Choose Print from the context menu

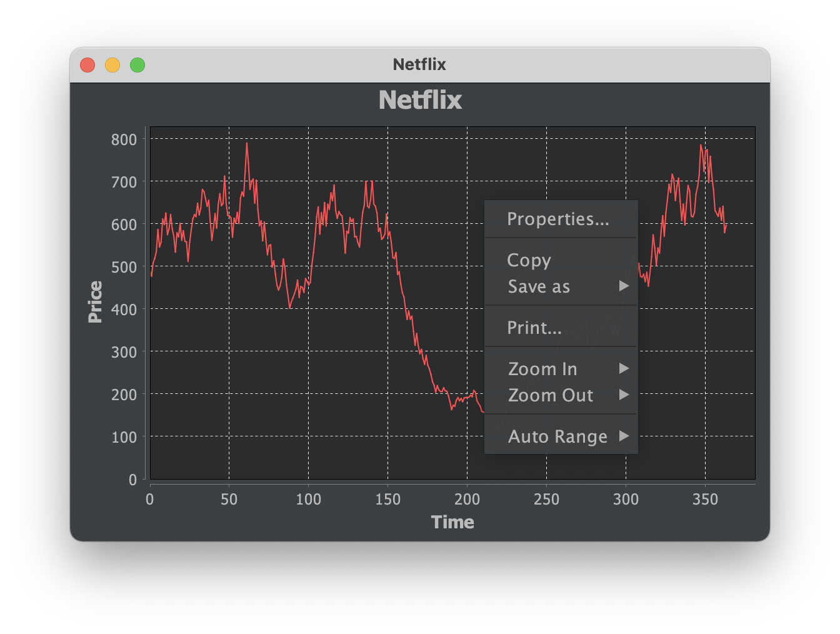(534, 327)
